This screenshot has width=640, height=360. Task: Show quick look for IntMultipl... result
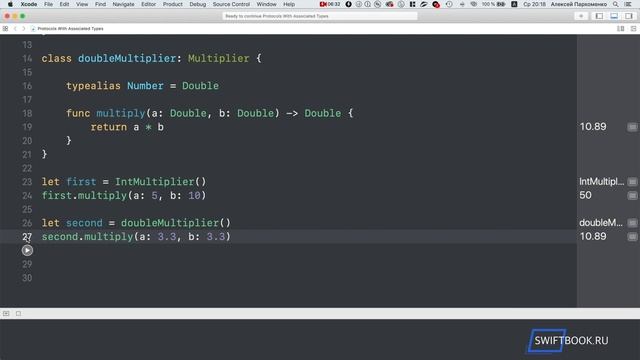pyautogui.click(x=632, y=182)
